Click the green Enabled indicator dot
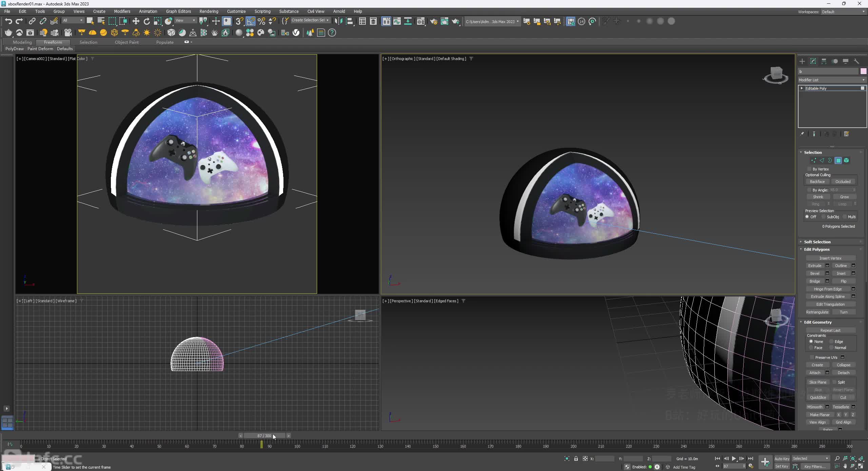Image resolution: width=868 pixels, height=471 pixels. pyautogui.click(x=650, y=467)
